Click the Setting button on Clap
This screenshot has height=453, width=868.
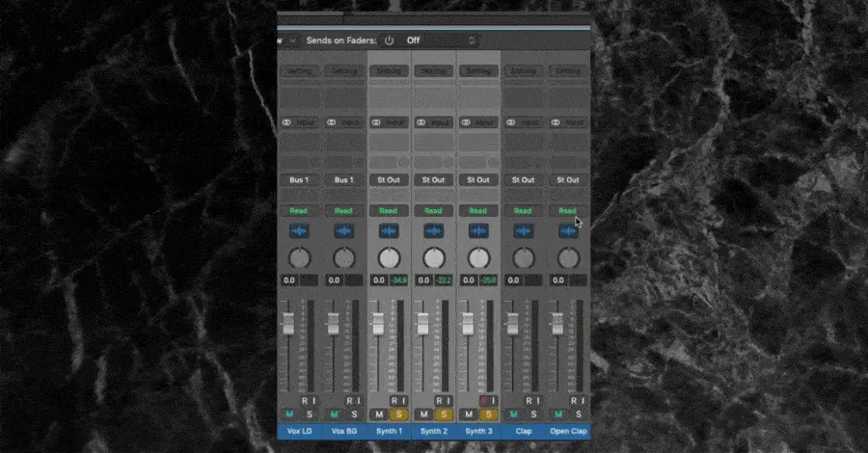(523, 70)
